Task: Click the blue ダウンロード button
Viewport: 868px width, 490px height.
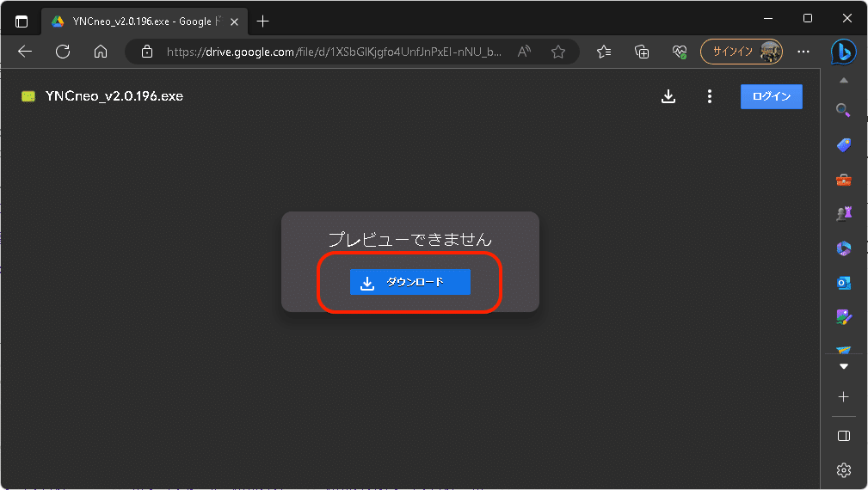Action: (x=409, y=282)
